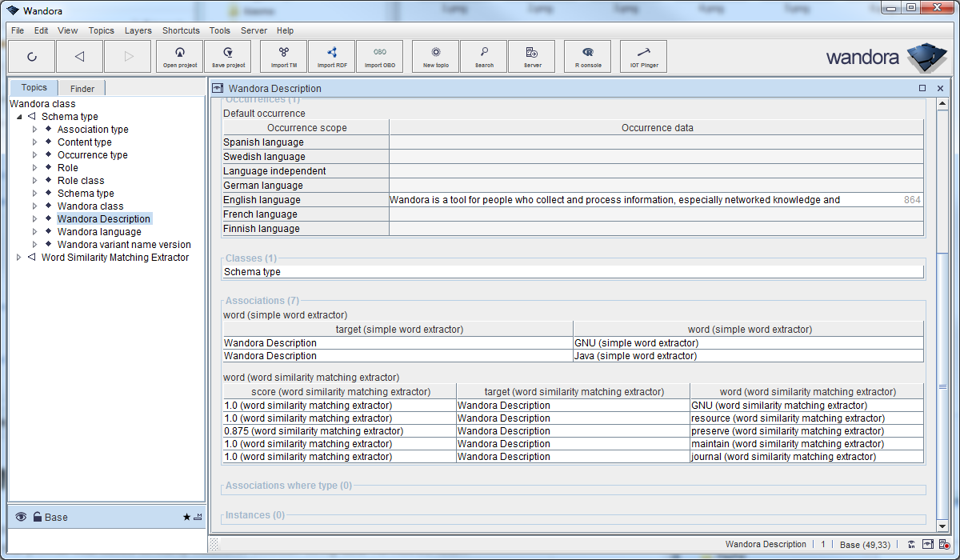
Task: Expand Word Similarity Matching Extractor node
Action: tap(19, 258)
